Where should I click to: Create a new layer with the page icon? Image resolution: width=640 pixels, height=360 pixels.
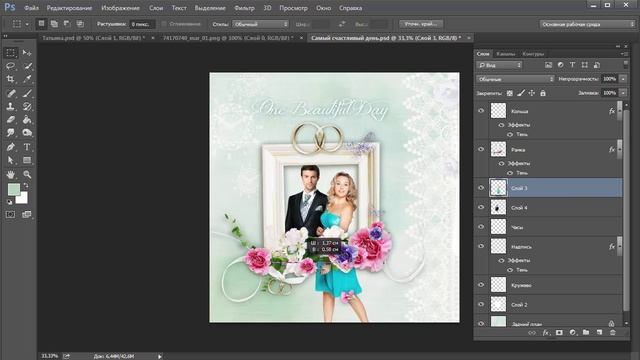click(599, 333)
